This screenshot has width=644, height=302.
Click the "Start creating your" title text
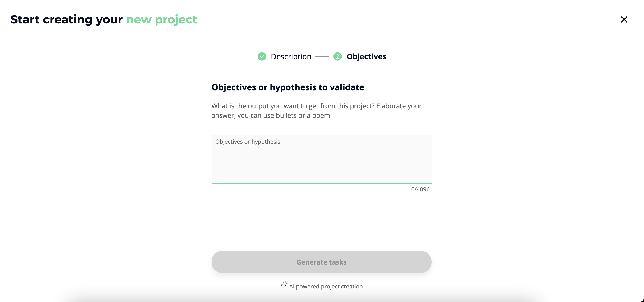pos(66,19)
